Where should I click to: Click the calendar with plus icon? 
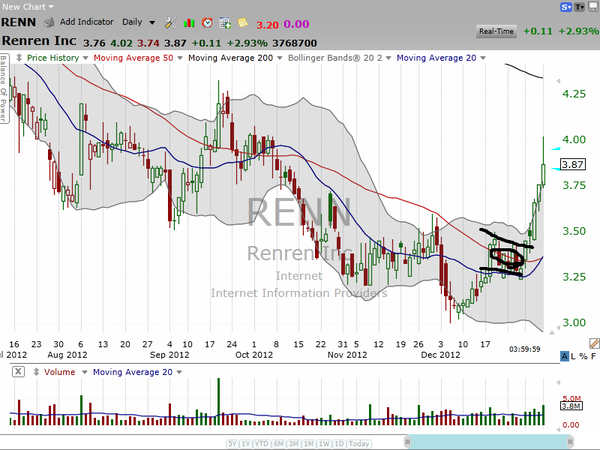click(225, 23)
